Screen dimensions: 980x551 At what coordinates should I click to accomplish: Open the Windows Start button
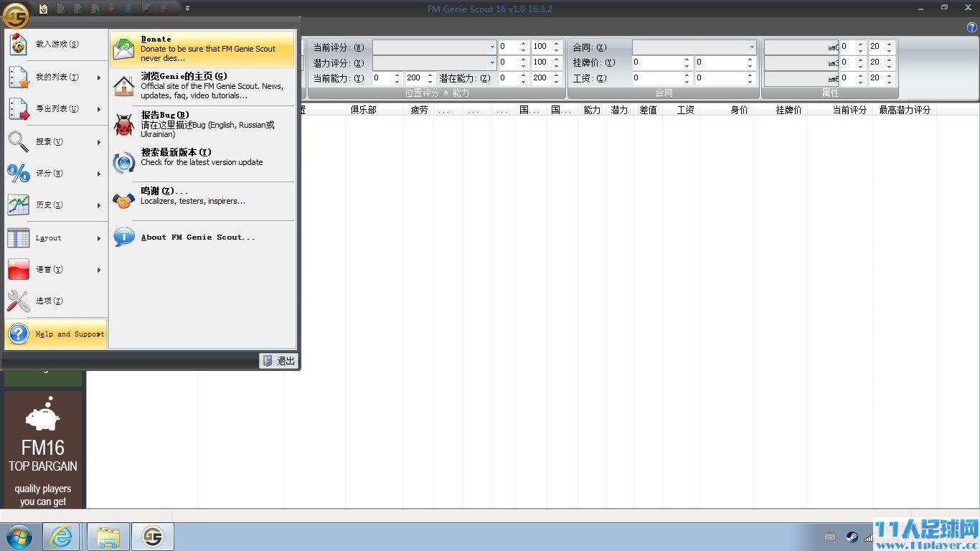coord(19,537)
